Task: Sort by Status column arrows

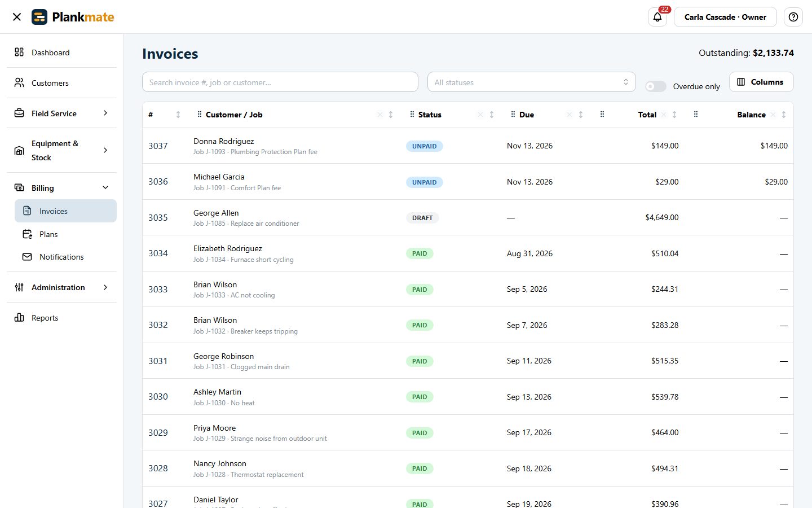Action: click(492, 115)
